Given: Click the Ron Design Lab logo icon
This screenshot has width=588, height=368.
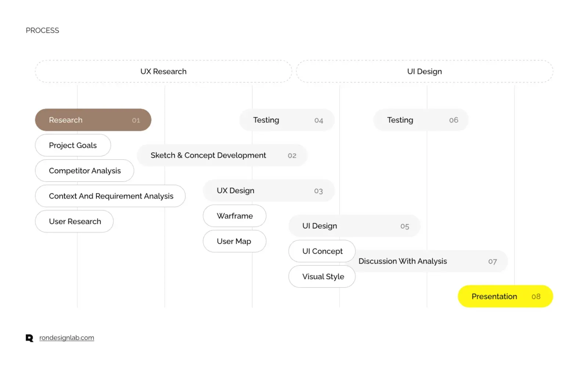Looking at the screenshot, I should coord(29,338).
